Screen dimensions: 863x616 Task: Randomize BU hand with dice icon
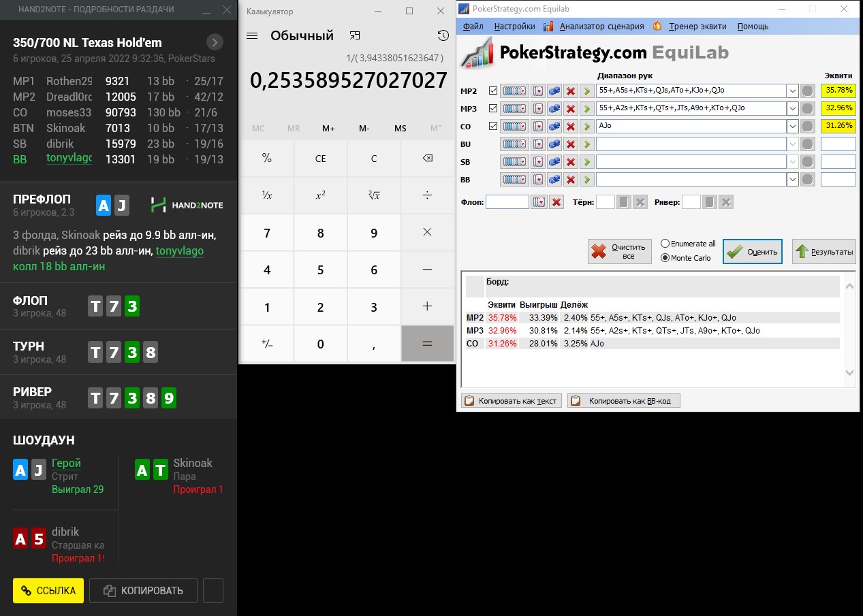coord(554,144)
